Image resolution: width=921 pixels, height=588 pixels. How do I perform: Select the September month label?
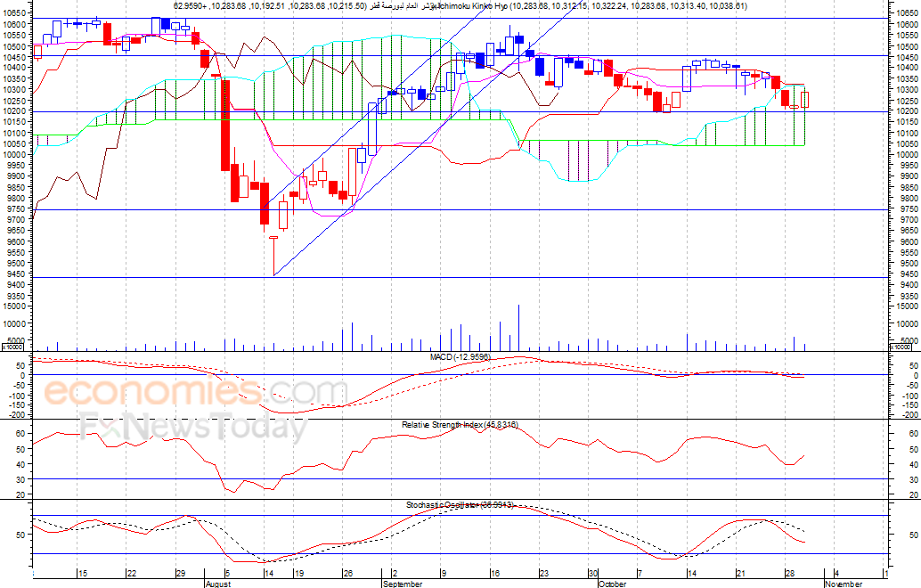coord(403,584)
